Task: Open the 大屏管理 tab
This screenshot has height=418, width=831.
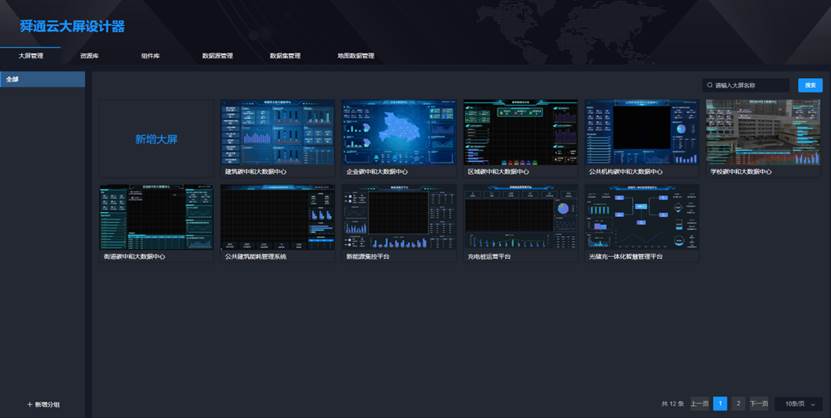Action: 31,56
